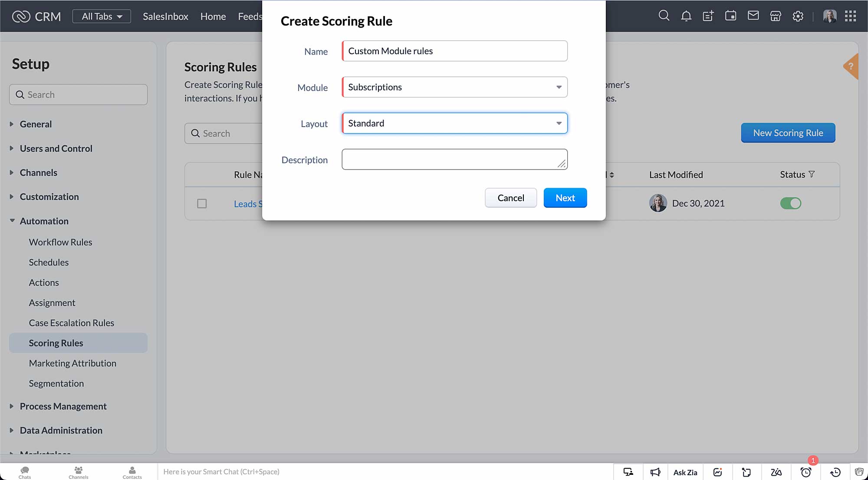Click the Cancel button in dialog
This screenshot has width=868, height=480.
click(511, 198)
